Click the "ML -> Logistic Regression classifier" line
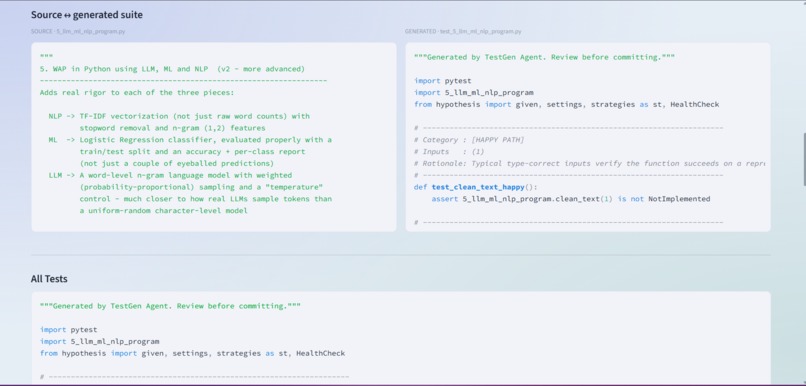The image size is (806, 386). [x=190, y=140]
